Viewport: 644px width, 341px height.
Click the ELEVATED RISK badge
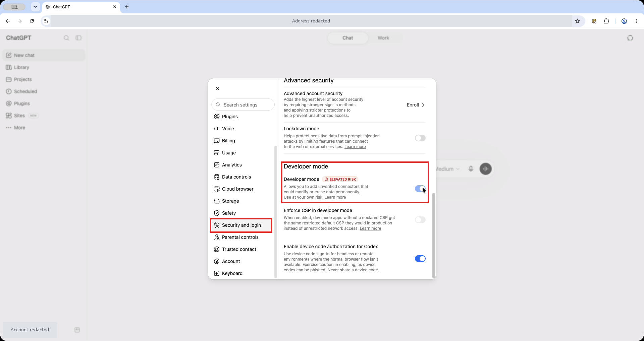[340, 179]
